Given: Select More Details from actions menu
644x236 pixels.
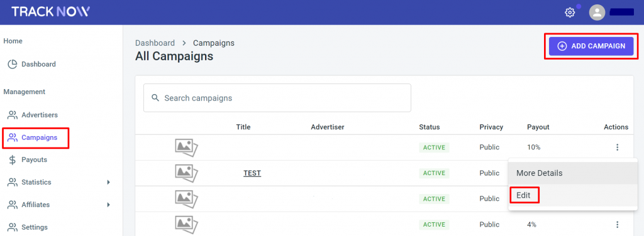Looking at the screenshot, I should tap(572, 173).
